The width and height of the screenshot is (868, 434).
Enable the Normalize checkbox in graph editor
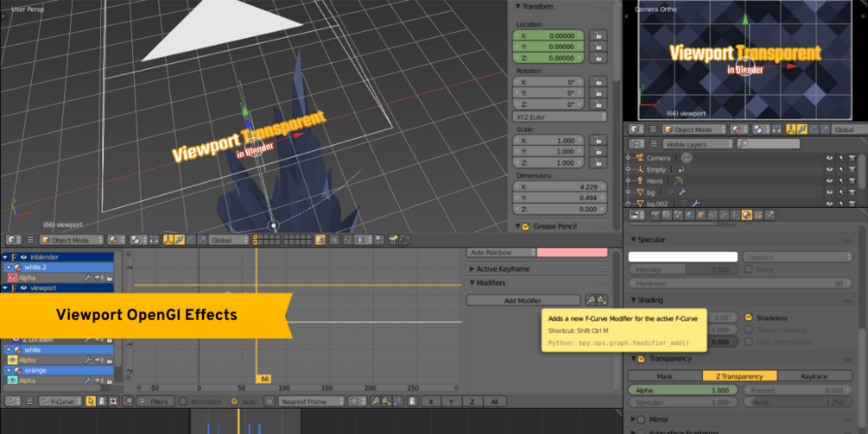tap(183, 401)
